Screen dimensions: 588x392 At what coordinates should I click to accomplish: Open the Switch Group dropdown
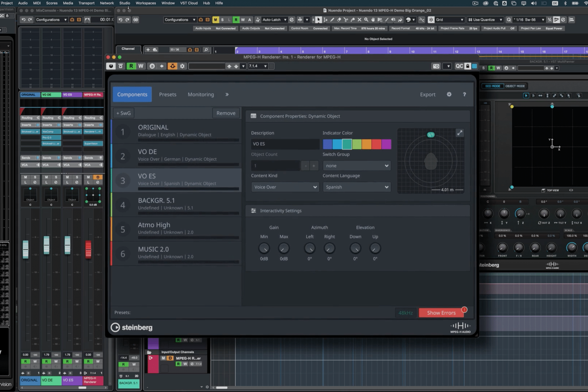coord(357,166)
